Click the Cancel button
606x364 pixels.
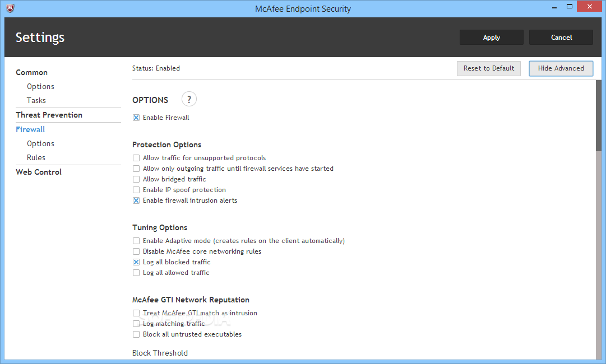[x=561, y=38]
